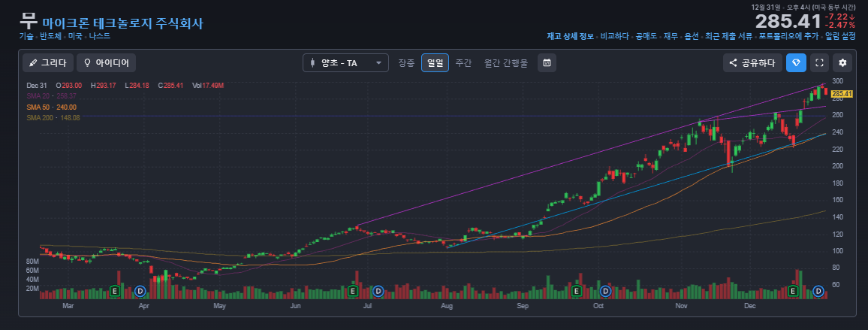Select the 일일 daily interval

(435, 62)
